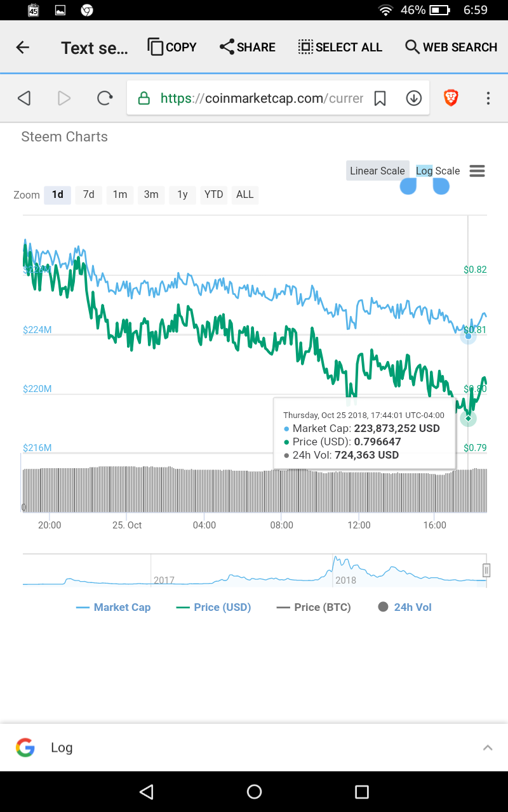Tap the left text selection handle
Image resolution: width=508 pixels, height=812 pixels.
tap(408, 186)
